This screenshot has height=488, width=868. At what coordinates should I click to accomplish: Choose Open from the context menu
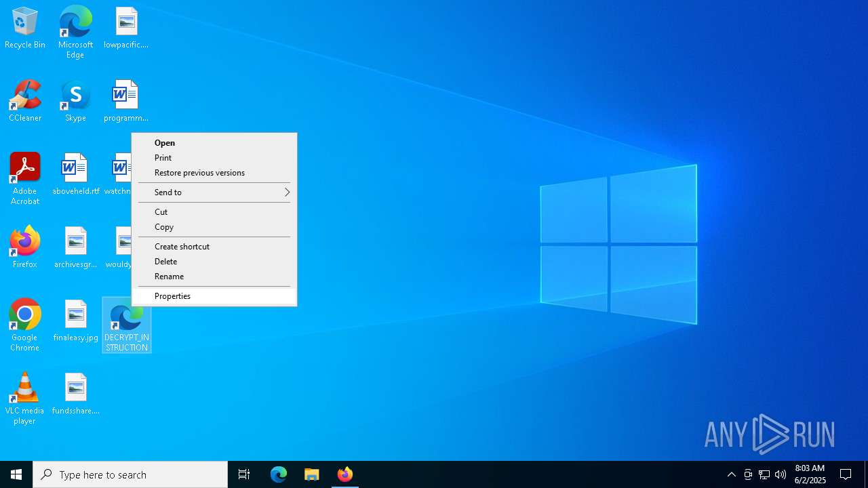point(214,143)
